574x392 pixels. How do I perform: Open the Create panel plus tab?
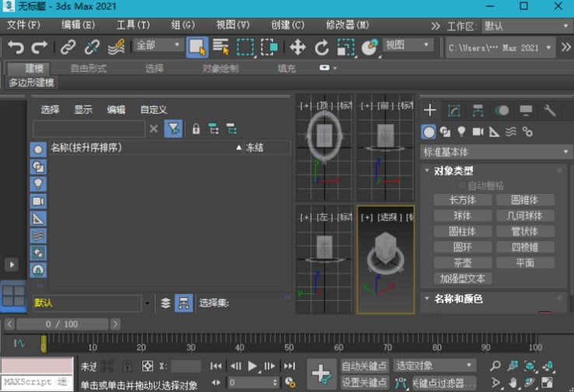[430, 110]
